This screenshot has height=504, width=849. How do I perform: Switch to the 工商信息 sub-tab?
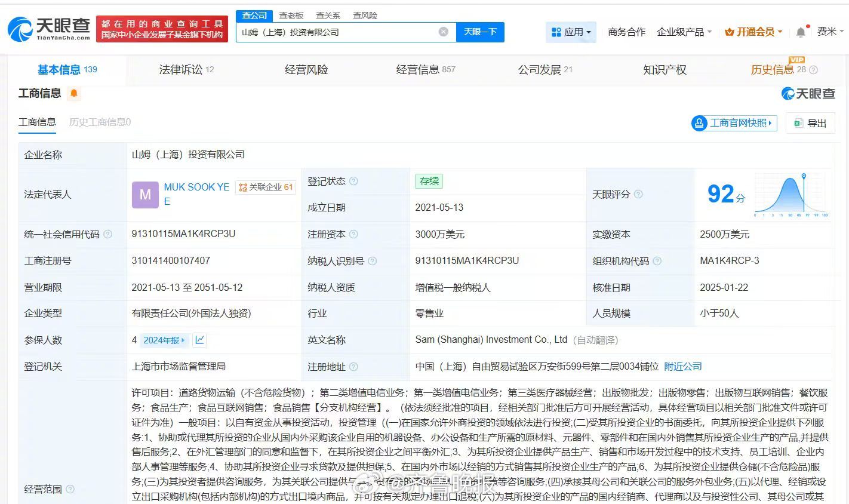click(37, 122)
